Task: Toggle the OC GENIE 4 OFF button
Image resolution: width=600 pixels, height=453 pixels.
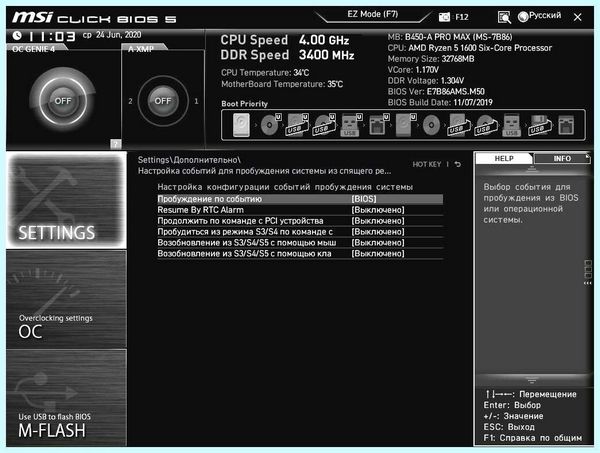Action: click(63, 101)
